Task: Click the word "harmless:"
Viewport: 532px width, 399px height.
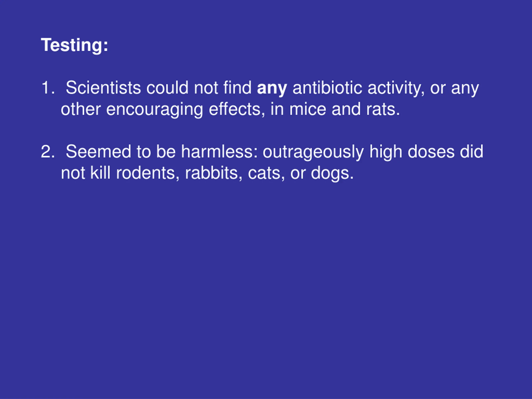Action: point(219,151)
